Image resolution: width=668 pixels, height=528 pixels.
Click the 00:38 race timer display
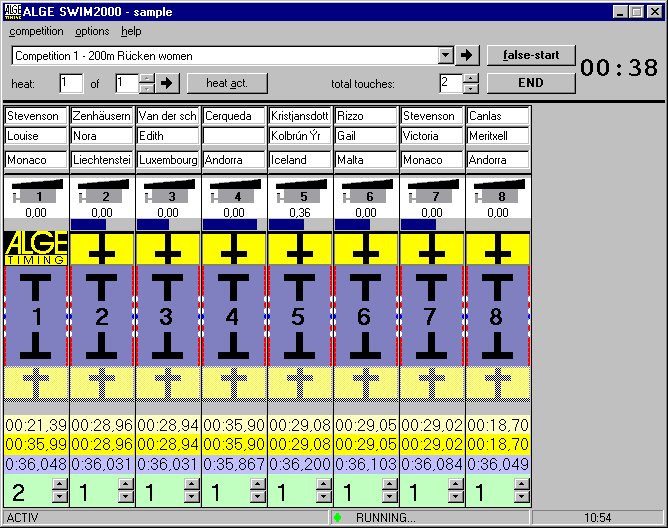619,68
